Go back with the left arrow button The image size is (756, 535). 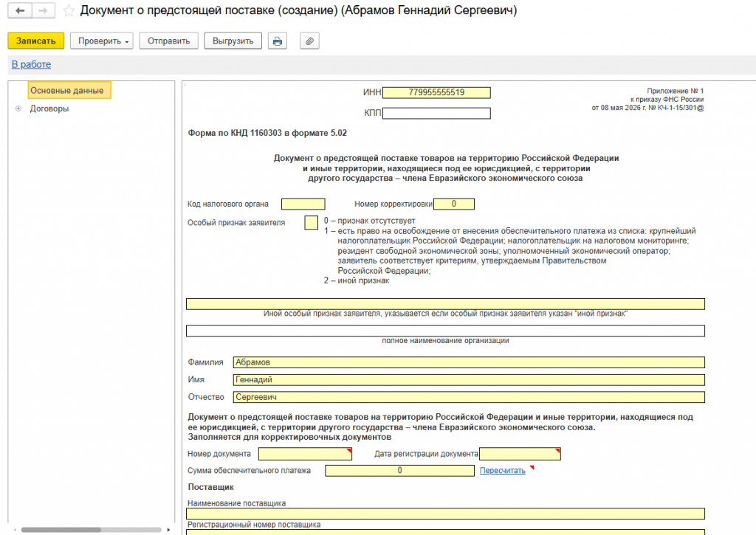[x=20, y=10]
